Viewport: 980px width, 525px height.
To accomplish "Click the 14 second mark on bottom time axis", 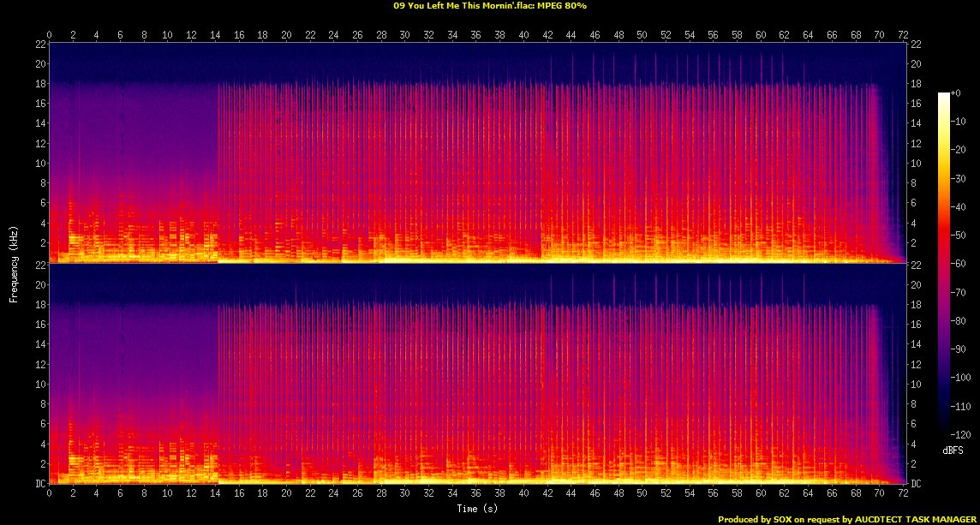I will point(215,494).
